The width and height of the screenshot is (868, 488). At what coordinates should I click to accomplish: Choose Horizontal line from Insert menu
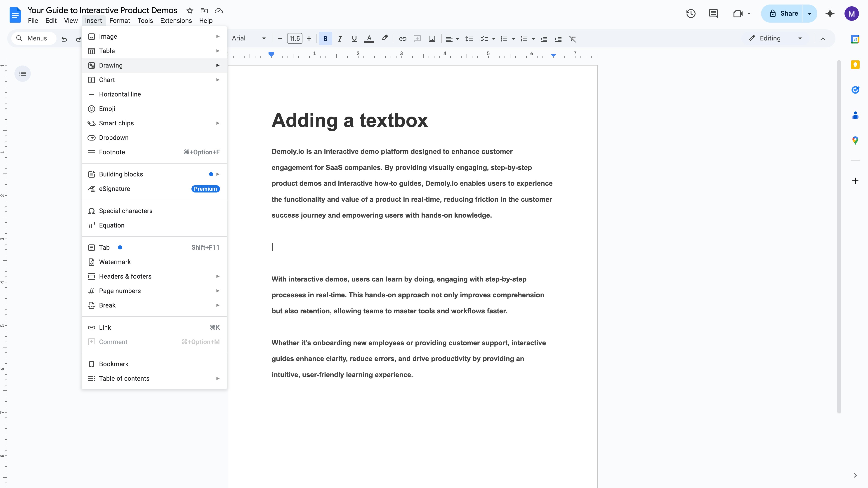point(154,94)
